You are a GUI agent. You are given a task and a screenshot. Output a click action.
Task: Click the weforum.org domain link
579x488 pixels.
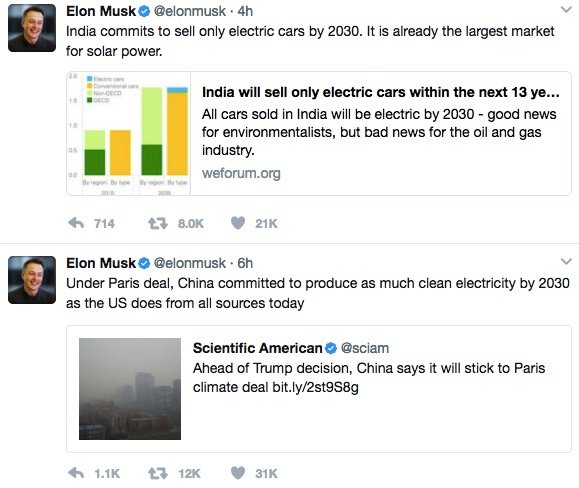[x=241, y=173]
